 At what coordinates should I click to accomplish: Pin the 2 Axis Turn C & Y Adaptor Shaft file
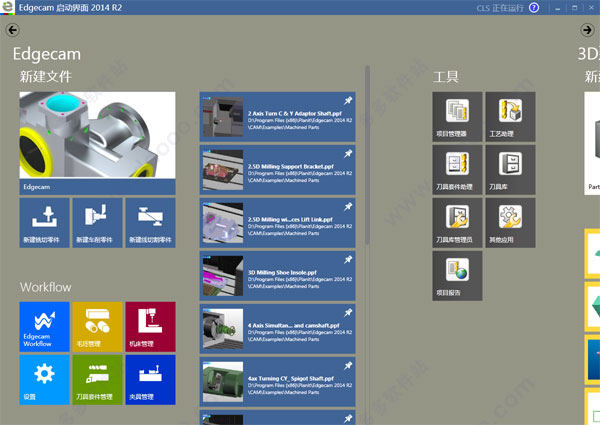click(348, 101)
